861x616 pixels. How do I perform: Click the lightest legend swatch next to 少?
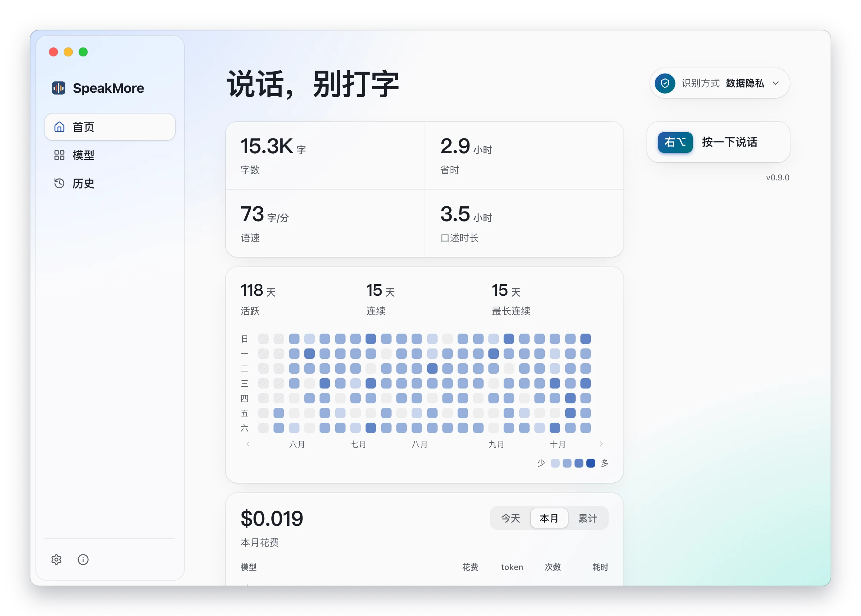point(555,463)
